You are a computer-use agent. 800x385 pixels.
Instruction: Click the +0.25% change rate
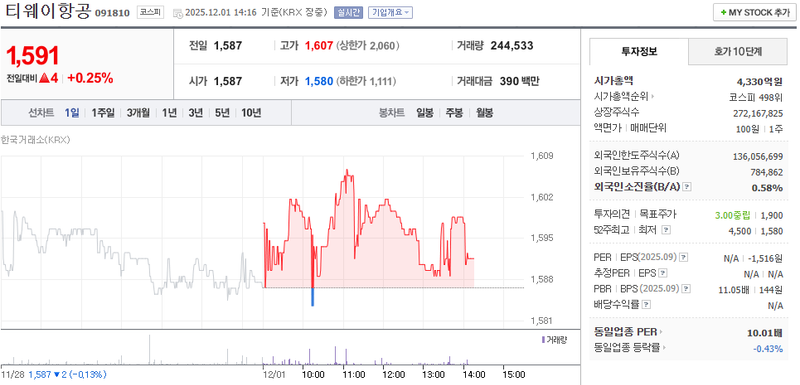tap(90, 78)
